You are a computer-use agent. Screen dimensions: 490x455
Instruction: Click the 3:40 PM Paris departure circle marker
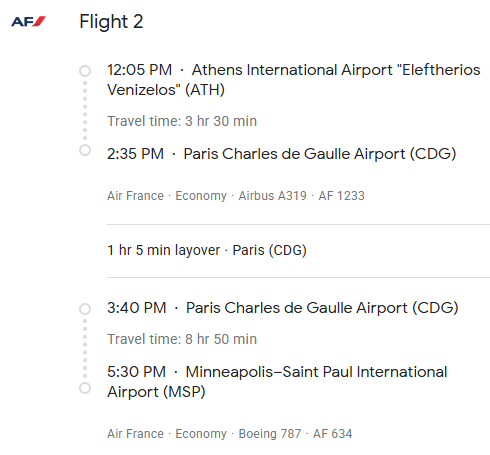coord(85,309)
